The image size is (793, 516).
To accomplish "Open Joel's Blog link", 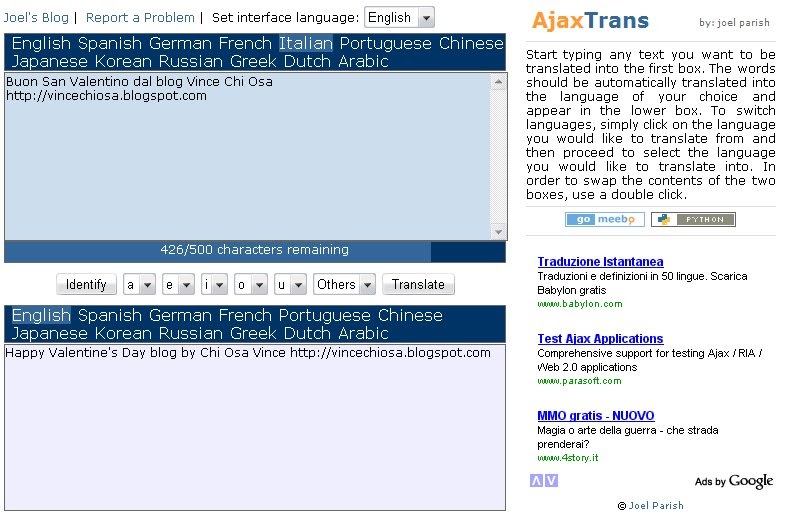I will click(x=36, y=18).
